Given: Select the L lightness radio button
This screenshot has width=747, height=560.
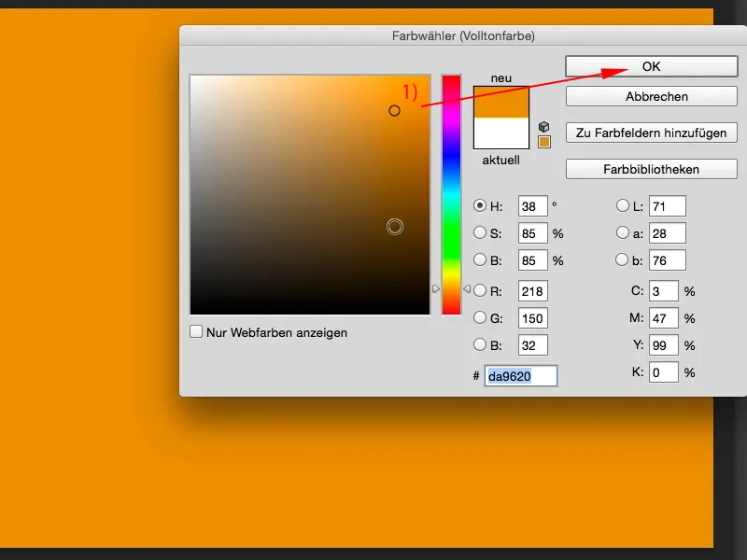Looking at the screenshot, I should (x=622, y=205).
